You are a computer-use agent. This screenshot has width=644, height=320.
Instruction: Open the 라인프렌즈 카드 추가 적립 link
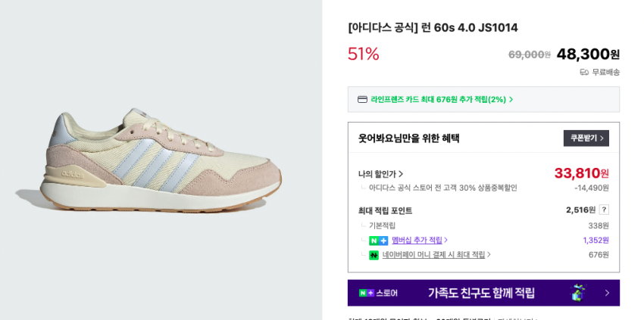438,99
